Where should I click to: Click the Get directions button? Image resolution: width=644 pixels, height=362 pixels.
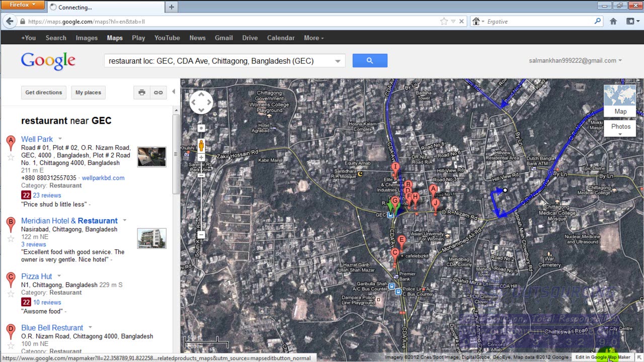44,93
